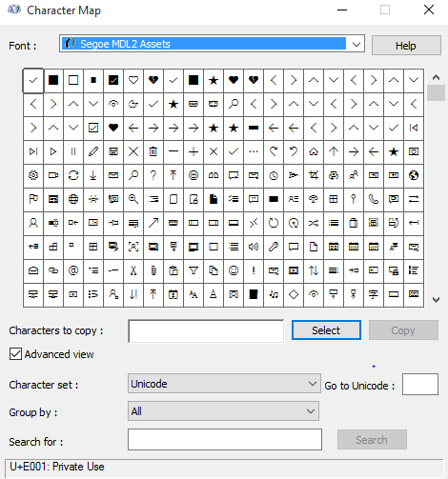448x479 pixels.
Task: Select the settings gear glyph
Action: tap(33, 175)
